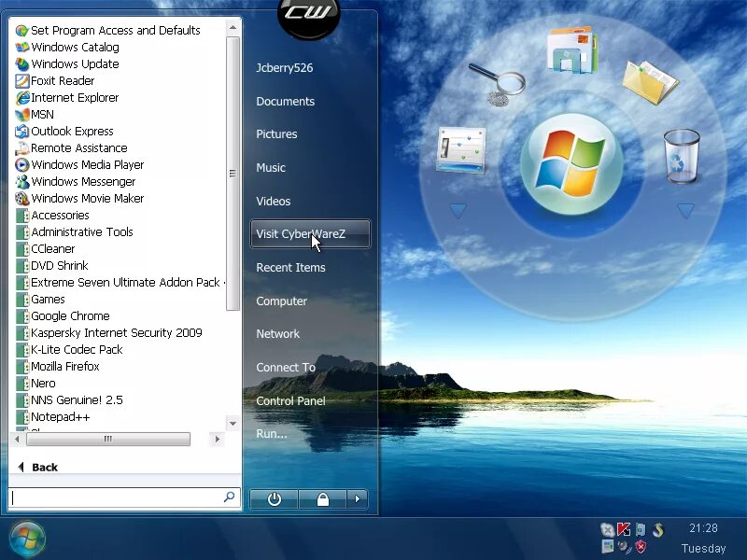Viewport: 747px width, 560px height.
Task: Open Computer from start menu
Action: (x=282, y=301)
